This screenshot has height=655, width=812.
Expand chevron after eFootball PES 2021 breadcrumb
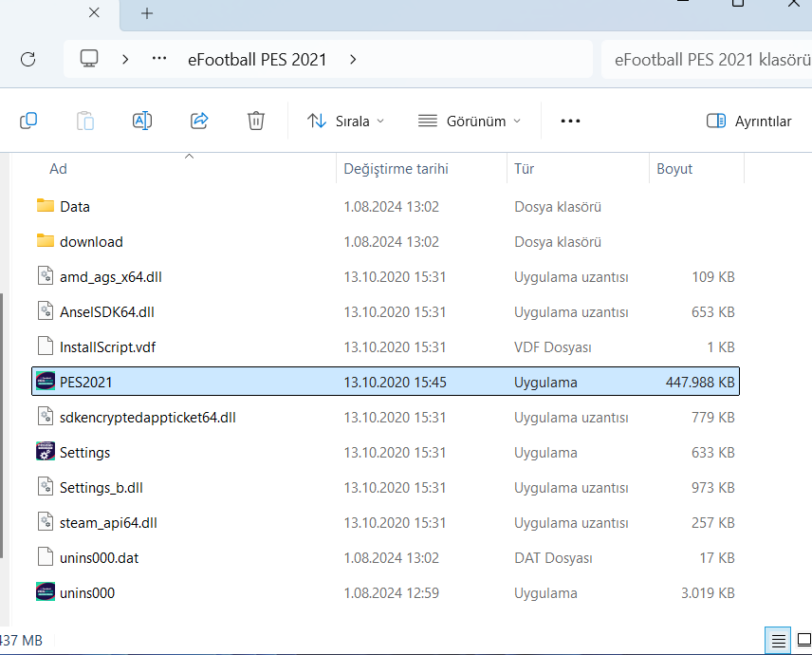(353, 59)
